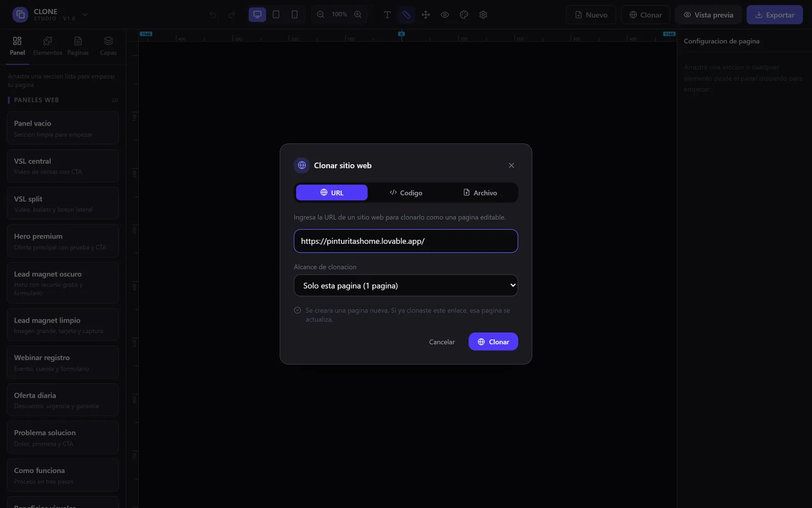Toggle the eye visibility icon
812x508 pixels.
445,15
